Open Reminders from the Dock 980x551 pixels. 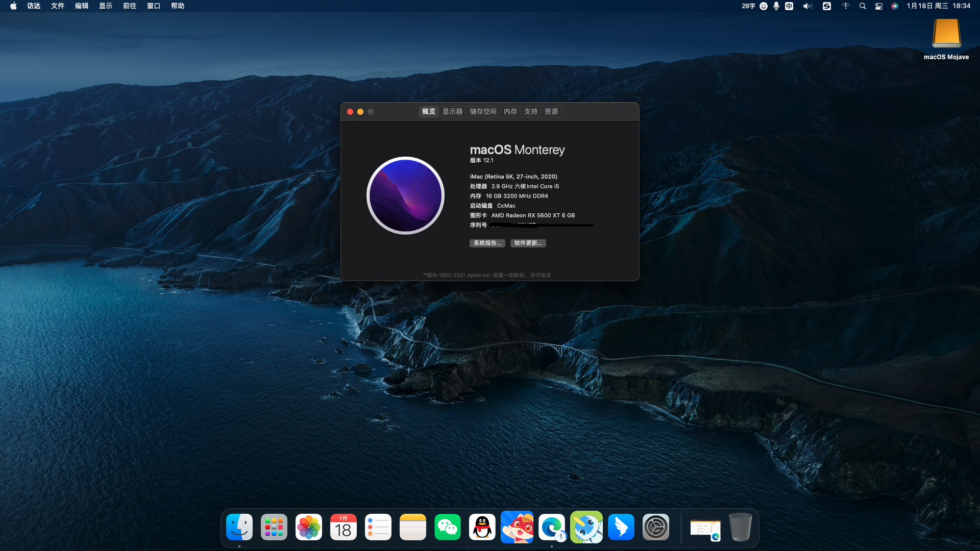pyautogui.click(x=378, y=527)
